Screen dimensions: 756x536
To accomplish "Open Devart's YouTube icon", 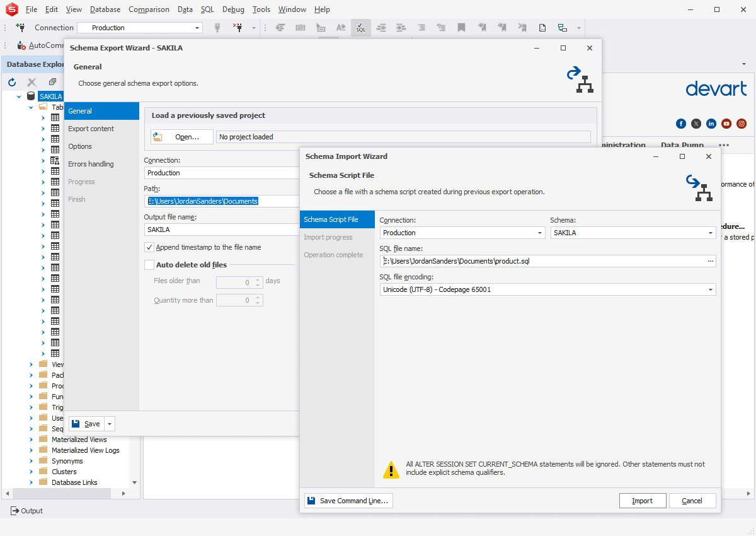I will coord(726,124).
